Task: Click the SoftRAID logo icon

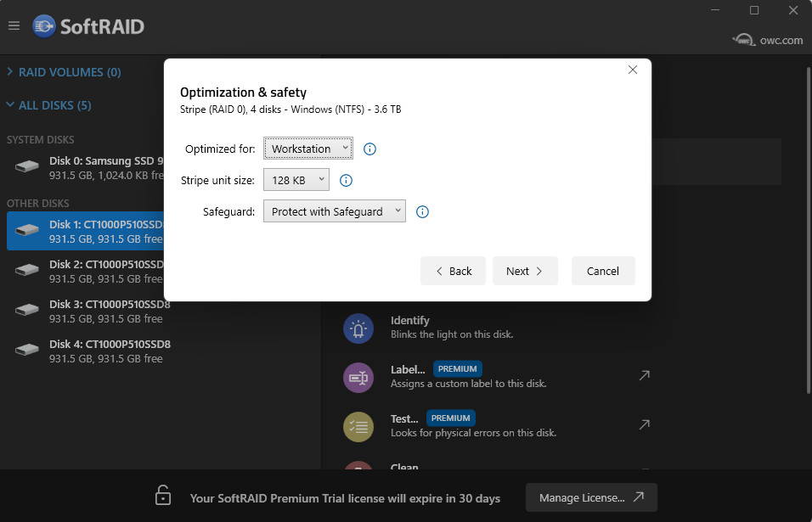Action: [44, 25]
